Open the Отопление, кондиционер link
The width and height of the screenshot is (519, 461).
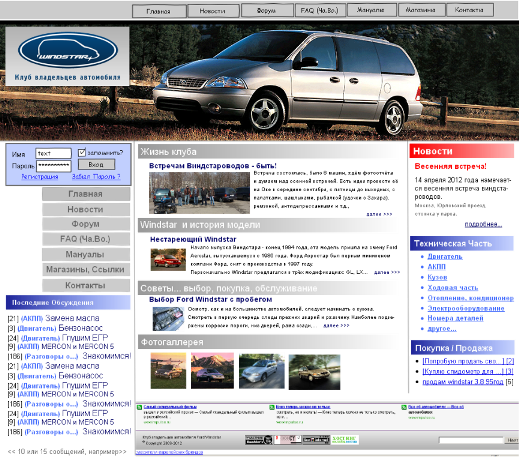[x=471, y=298]
